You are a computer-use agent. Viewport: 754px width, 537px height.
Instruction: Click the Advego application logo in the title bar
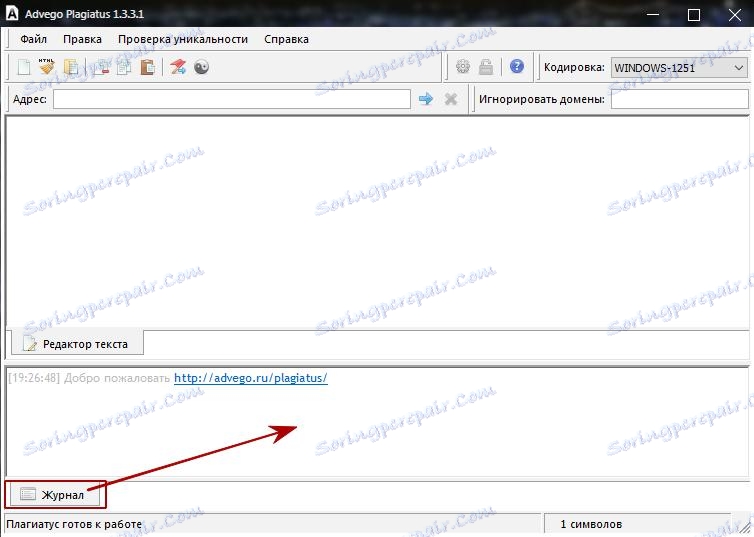pyautogui.click(x=12, y=13)
